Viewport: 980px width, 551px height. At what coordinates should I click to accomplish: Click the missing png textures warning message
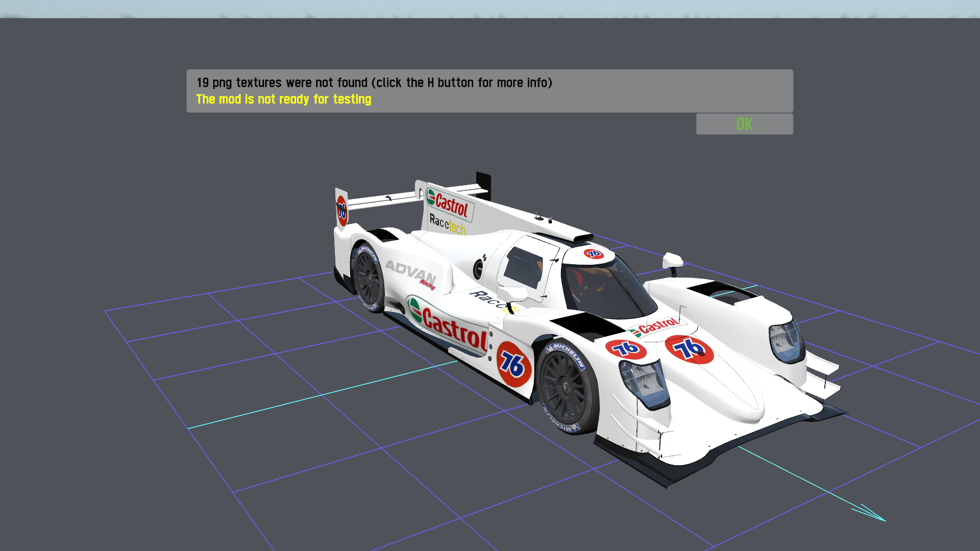click(x=374, y=83)
